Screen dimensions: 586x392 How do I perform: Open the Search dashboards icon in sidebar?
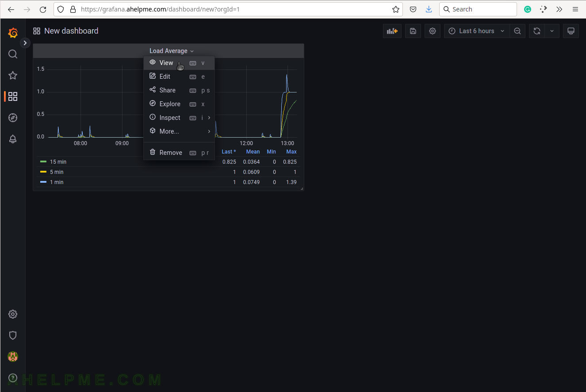(x=13, y=54)
